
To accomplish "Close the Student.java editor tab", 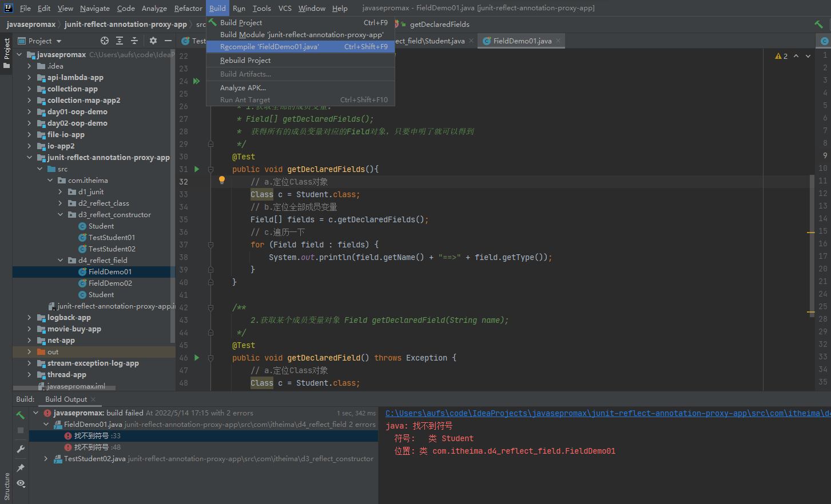I will tap(471, 41).
